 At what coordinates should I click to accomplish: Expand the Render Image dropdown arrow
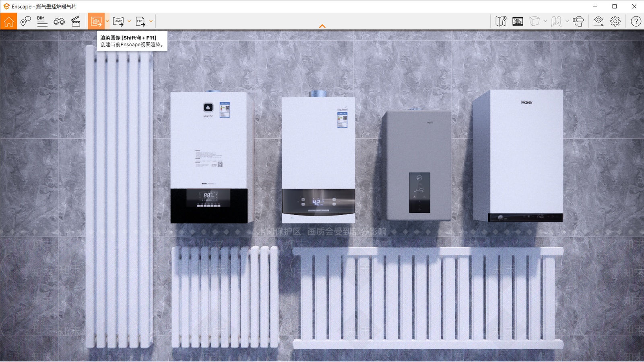(107, 21)
